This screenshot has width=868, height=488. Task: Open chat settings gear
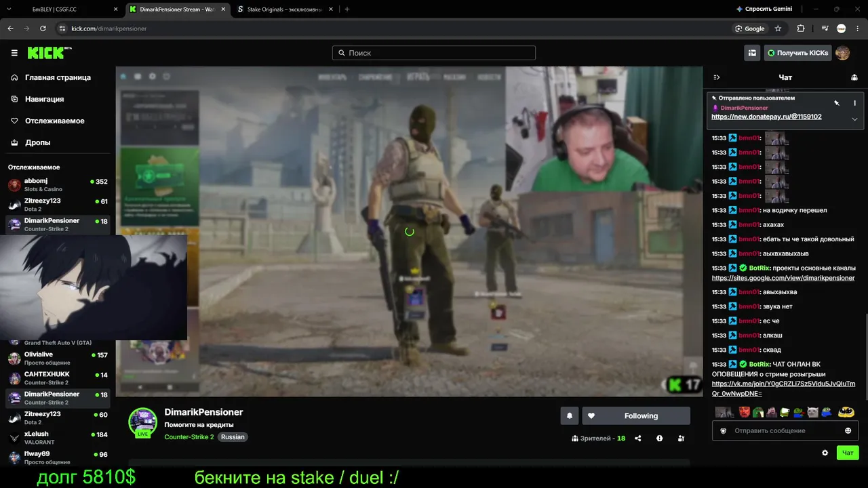click(825, 453)
